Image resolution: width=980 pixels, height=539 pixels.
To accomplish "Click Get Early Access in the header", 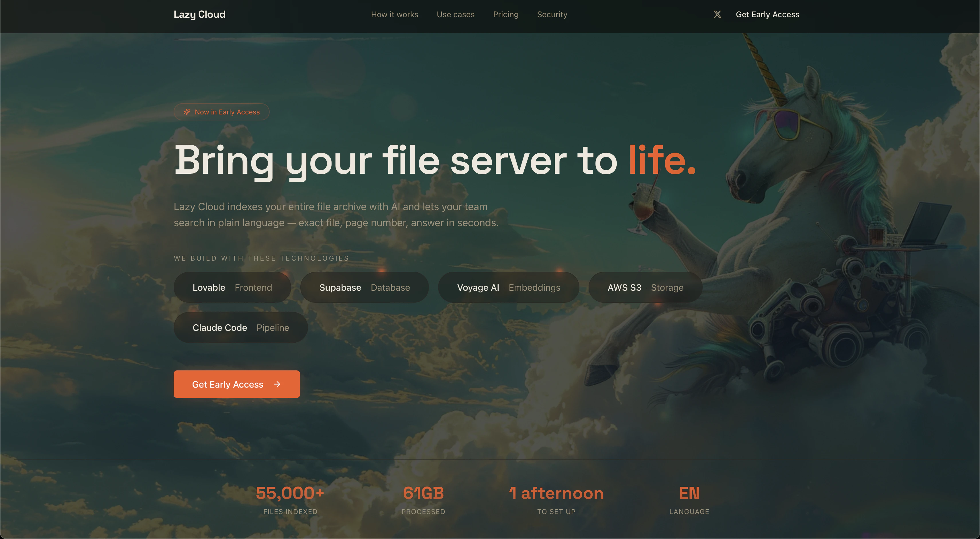I will tap(767, 14).
